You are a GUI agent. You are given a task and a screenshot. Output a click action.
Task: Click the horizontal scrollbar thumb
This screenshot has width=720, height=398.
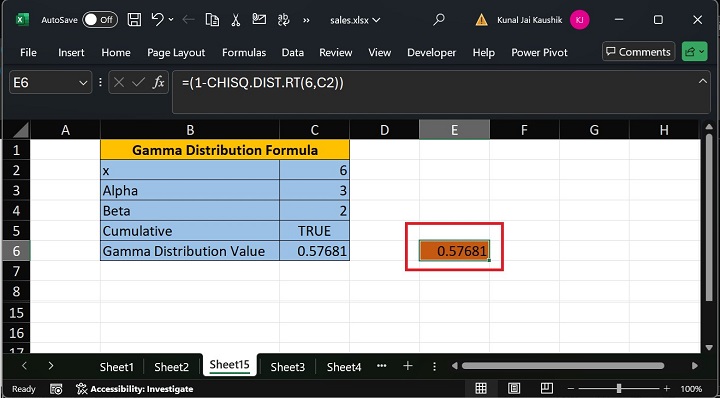(x=562, y=366)
